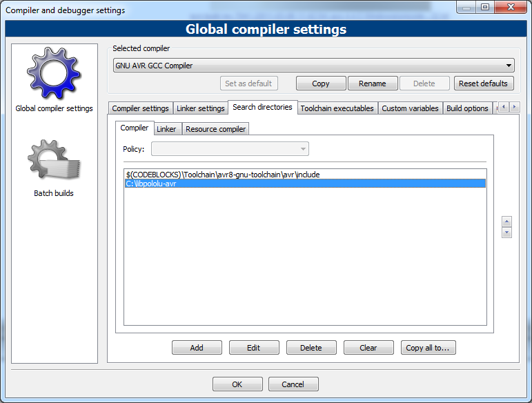Confirm settings with OK button

pos(237,384)
